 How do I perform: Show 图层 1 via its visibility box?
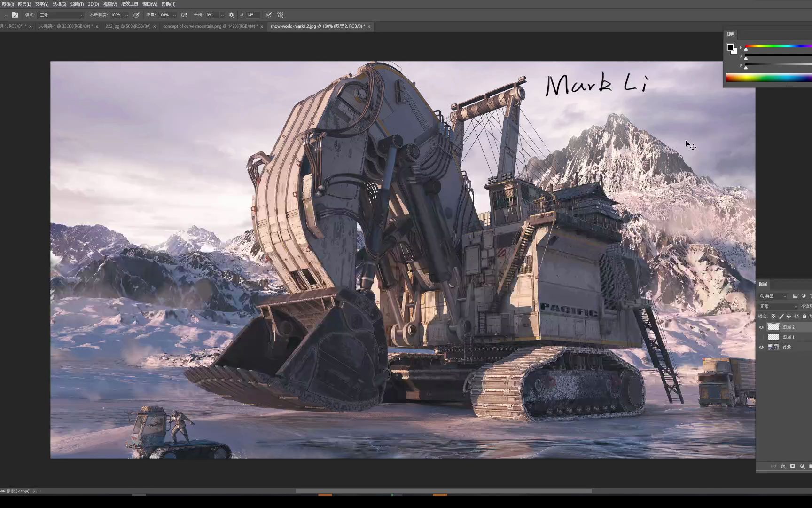pyautogui.click(x=762, y=337)
